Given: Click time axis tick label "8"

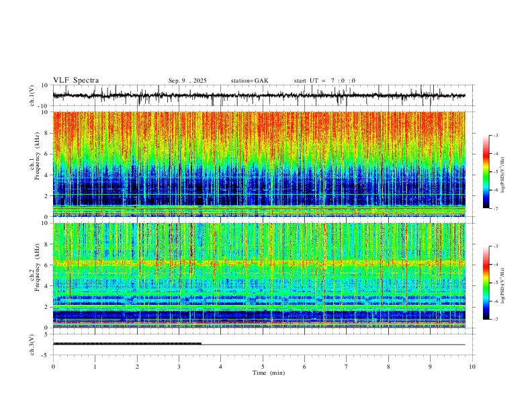Looking at the screenshot, I should [x=388, y=367].
